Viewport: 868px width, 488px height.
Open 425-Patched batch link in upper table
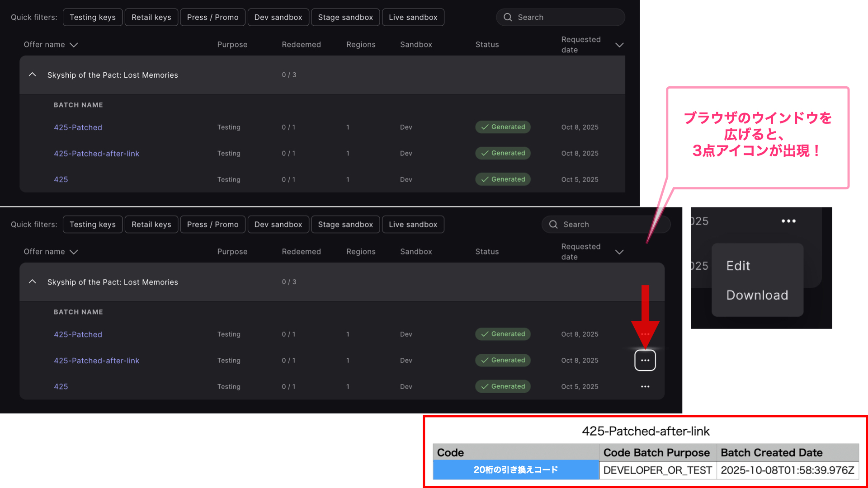pos(78,127)
